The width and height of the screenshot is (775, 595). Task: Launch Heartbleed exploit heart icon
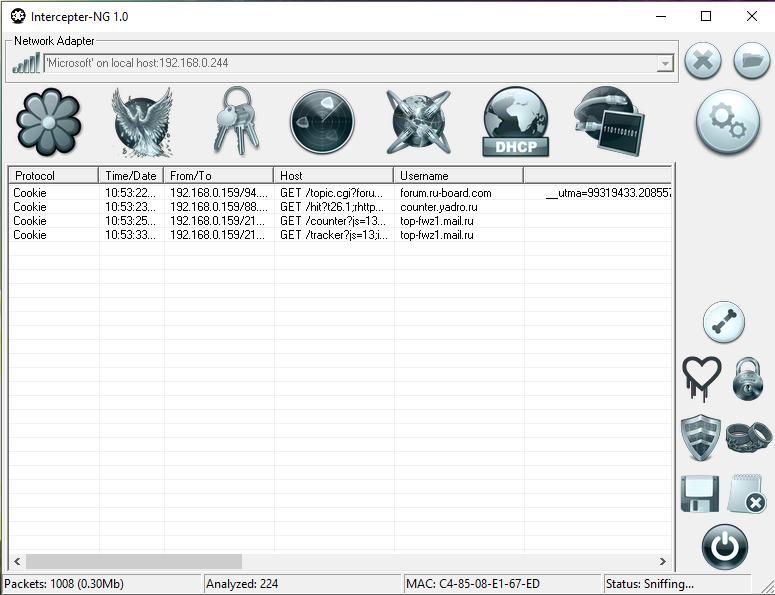click(701, 379)
